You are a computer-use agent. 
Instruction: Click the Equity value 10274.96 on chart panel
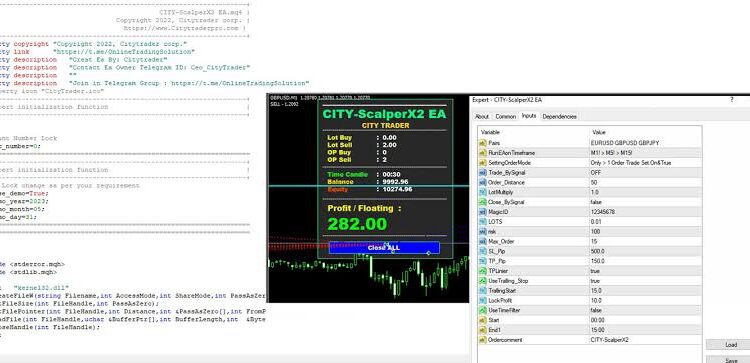(x=397, y=189)
